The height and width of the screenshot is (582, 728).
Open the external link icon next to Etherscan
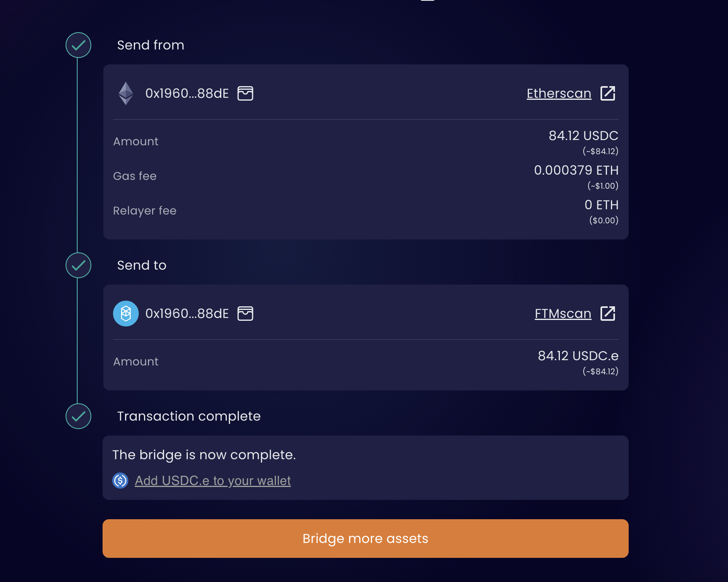[608, 93]
